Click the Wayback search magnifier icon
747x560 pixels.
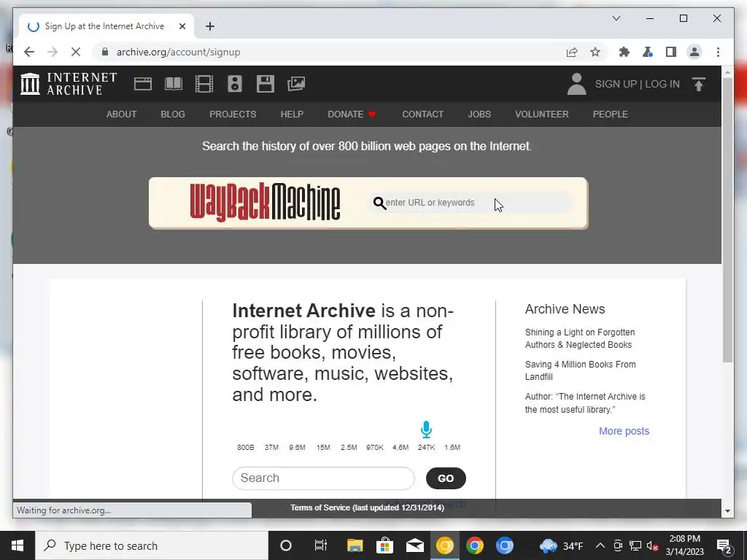point(379,203)
